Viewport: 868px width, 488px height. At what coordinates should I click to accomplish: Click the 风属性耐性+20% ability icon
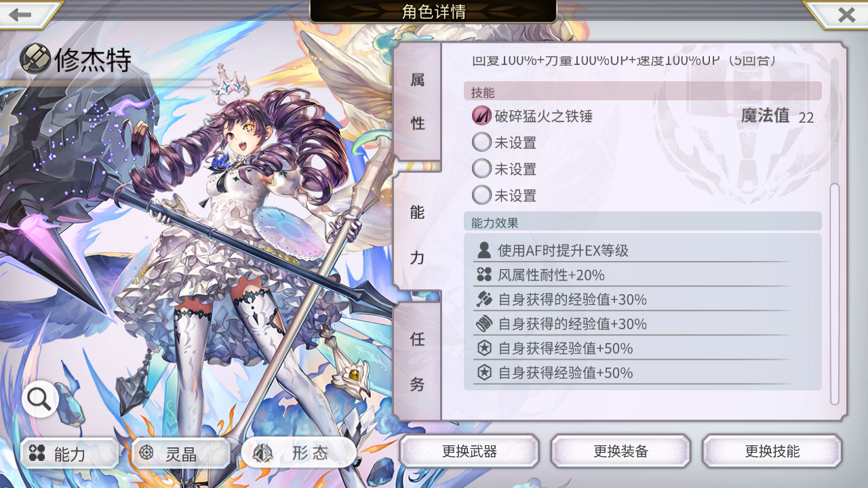[x=484, y=275]
